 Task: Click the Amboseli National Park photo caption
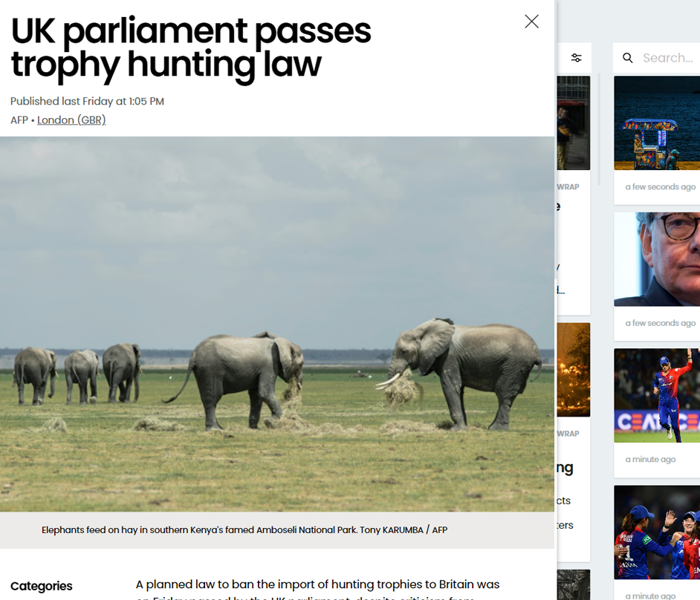click(244, 530)
